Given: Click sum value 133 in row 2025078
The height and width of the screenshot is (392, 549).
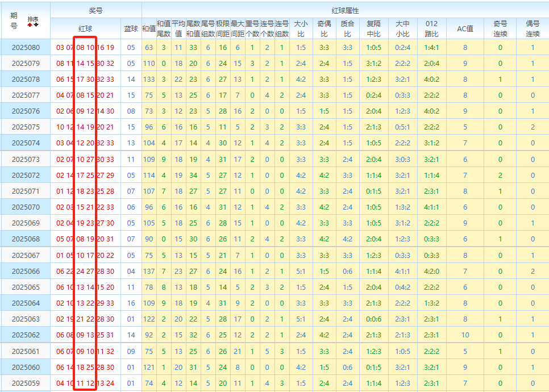Looking at the screenshot, I should point(149,79).
